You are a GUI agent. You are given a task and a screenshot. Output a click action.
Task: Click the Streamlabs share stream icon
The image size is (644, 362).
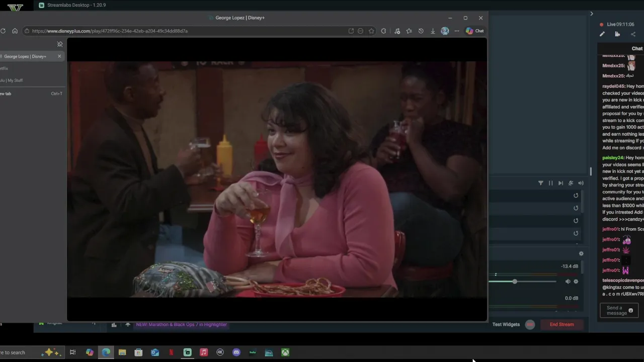(x=633, y=34)
